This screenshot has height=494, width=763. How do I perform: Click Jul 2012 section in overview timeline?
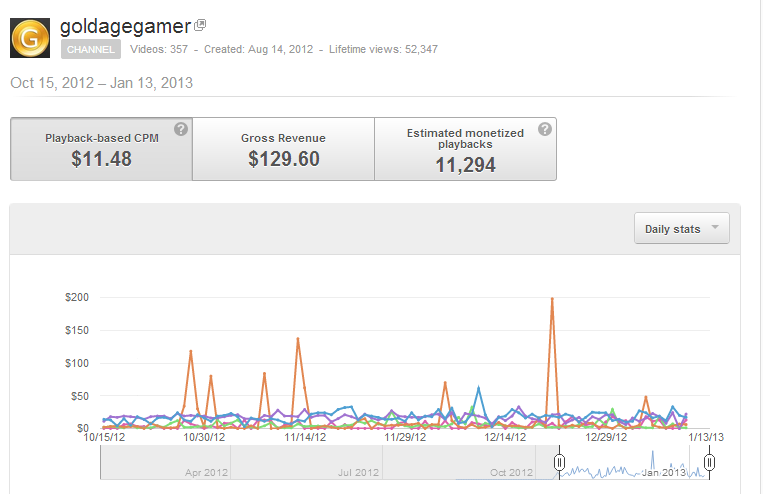tap(307, 462)
